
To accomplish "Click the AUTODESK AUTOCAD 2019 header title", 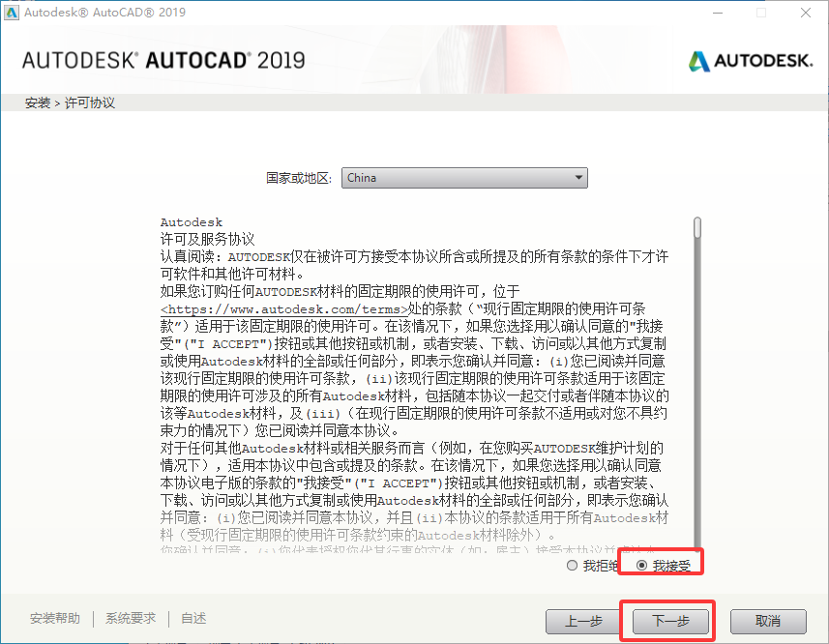I will pyautogui.click(x=163, y=61).
